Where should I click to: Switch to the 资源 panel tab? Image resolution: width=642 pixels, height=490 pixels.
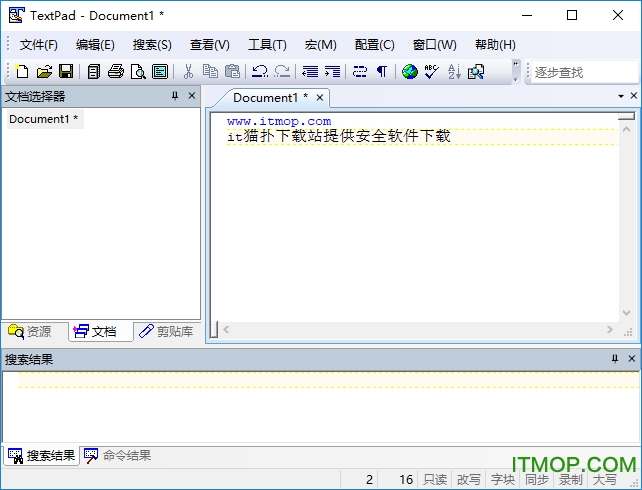click(30, 332)
